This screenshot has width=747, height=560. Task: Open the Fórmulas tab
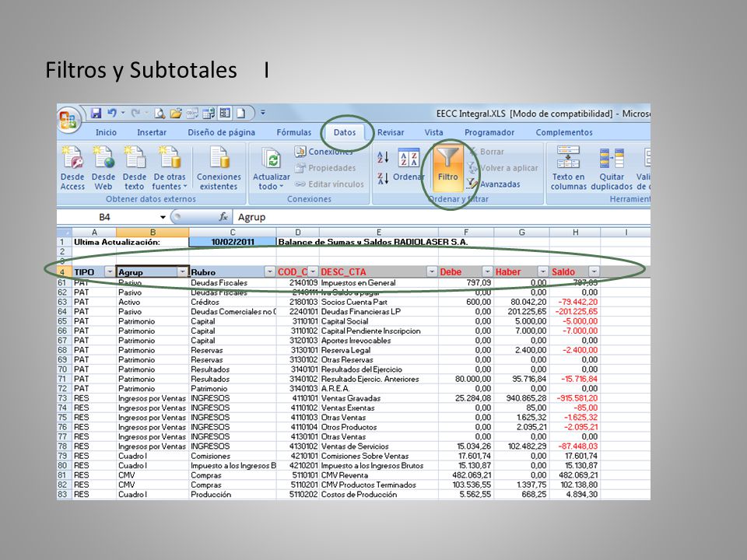click(294, 132)
